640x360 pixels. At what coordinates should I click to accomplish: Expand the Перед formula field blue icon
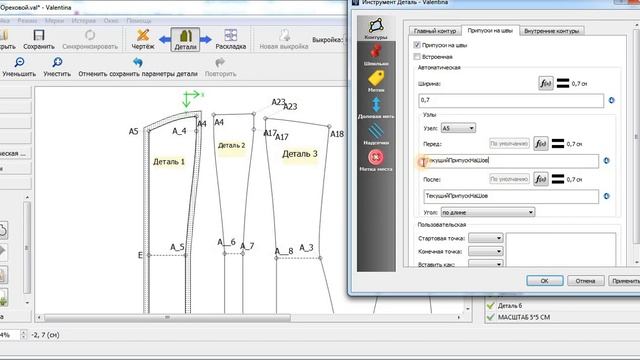pos(607,161)
